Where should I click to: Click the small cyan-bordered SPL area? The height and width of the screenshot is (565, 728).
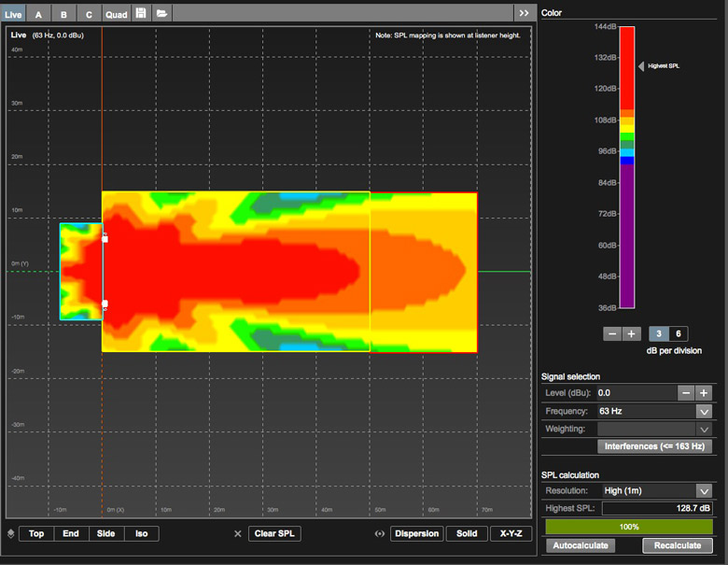click(81, 272)
